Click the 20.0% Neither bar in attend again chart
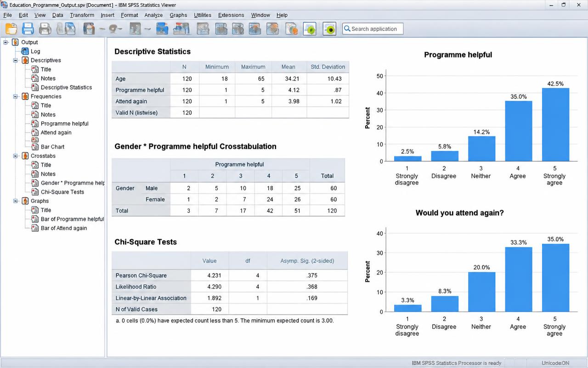The width and height of the screenshot is (588, 368). (481, 292)
